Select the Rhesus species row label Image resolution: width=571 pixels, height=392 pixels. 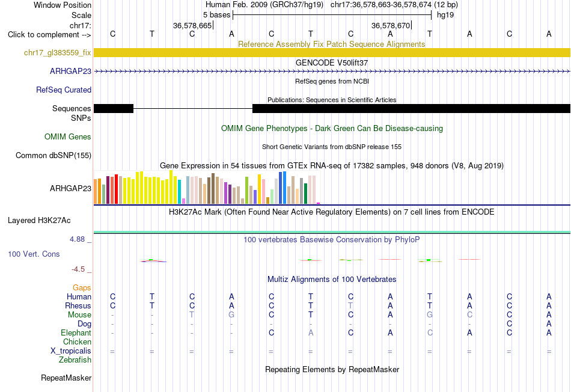pyautogui.click(x=78, y=305)
